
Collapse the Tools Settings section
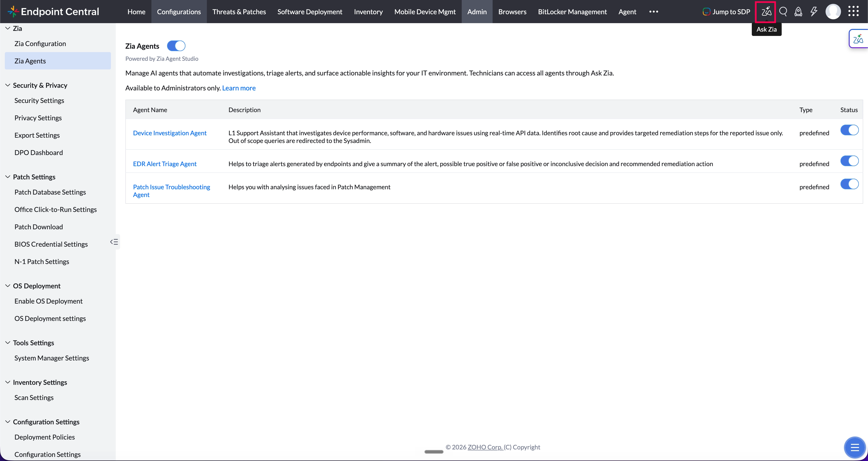[x=8, y=343]
